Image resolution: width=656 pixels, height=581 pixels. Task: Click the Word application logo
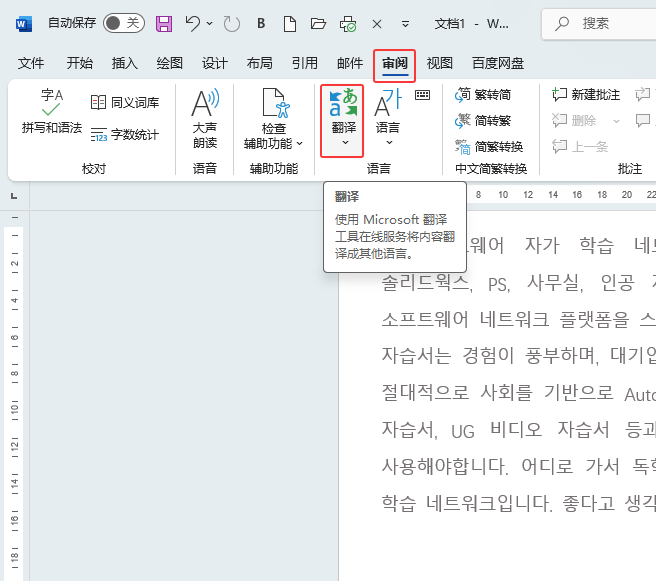point(24,24)
